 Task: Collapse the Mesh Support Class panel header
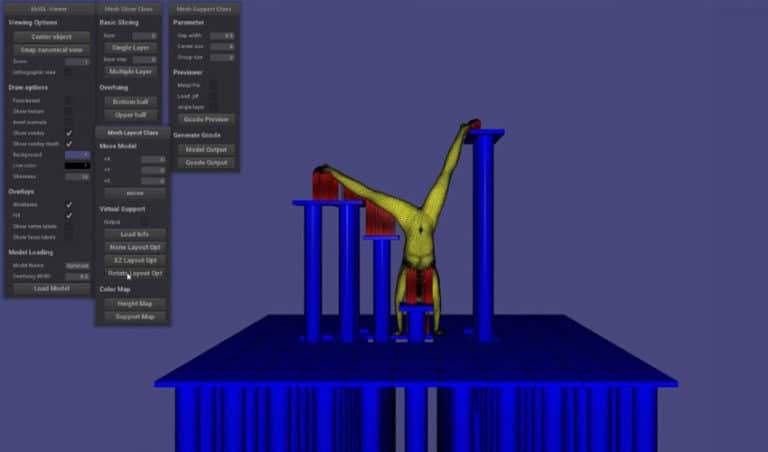(x=203, y=9)
